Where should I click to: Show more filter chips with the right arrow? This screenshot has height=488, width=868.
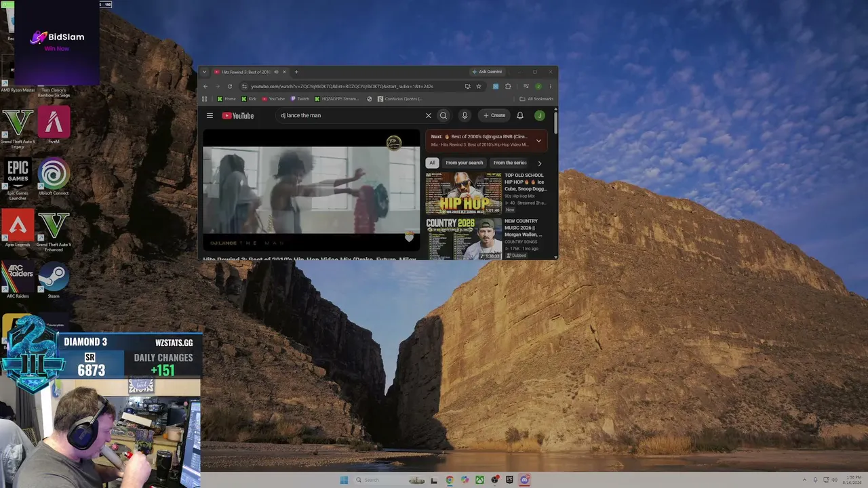click(540, 163)
